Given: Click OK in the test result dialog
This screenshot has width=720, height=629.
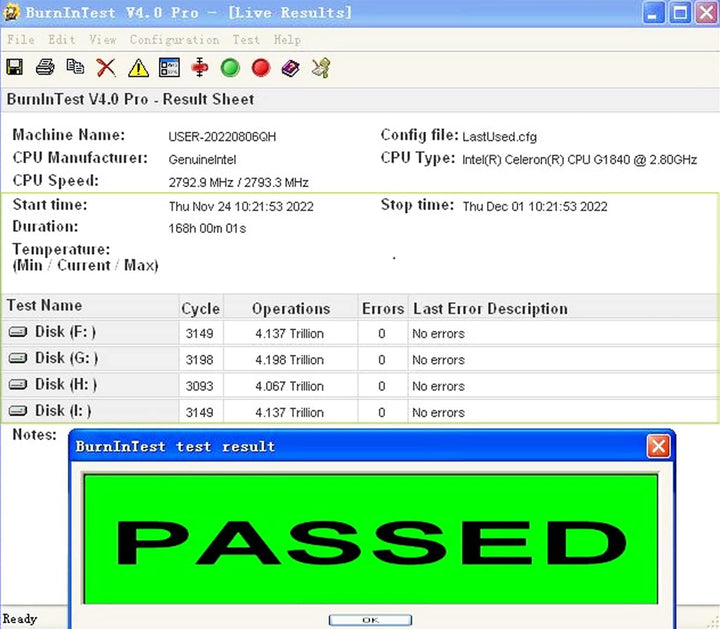Looking at the screenshot, I should [x=370, y=620].
